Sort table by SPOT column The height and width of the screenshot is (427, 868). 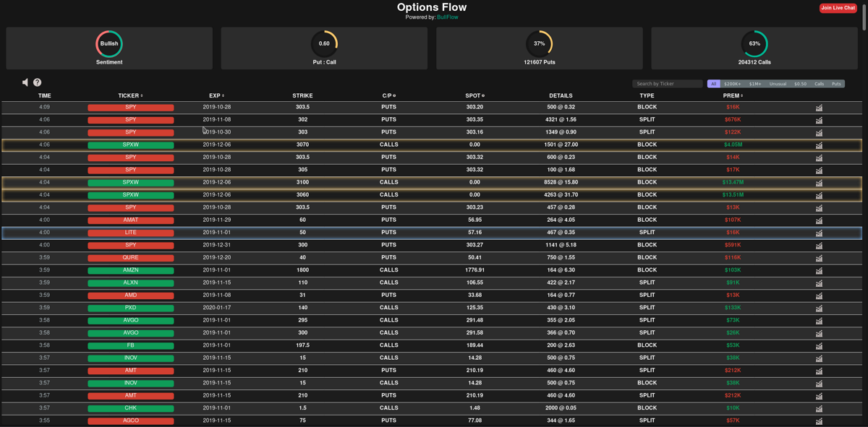click(475, 95)
